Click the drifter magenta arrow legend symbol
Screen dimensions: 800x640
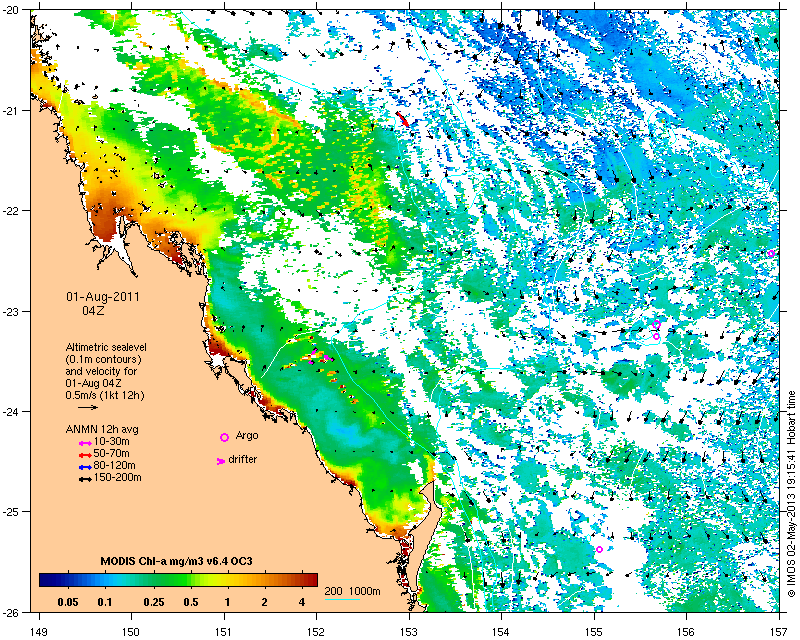point(221,461)
